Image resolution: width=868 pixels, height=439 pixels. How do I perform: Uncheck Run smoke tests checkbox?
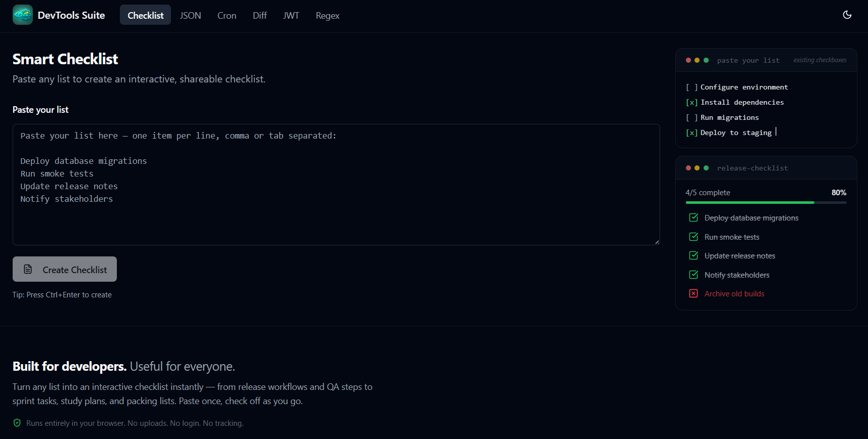[x=693, y=237]
